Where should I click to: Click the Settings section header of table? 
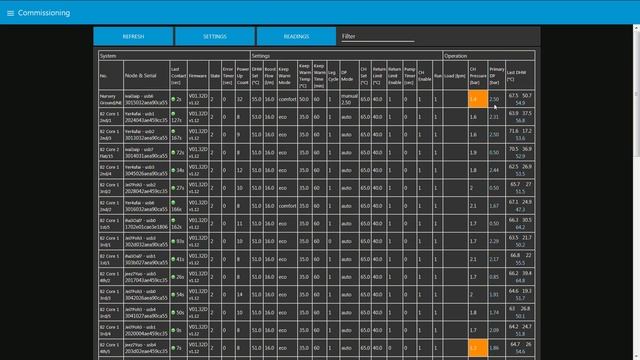click(346, 56)
